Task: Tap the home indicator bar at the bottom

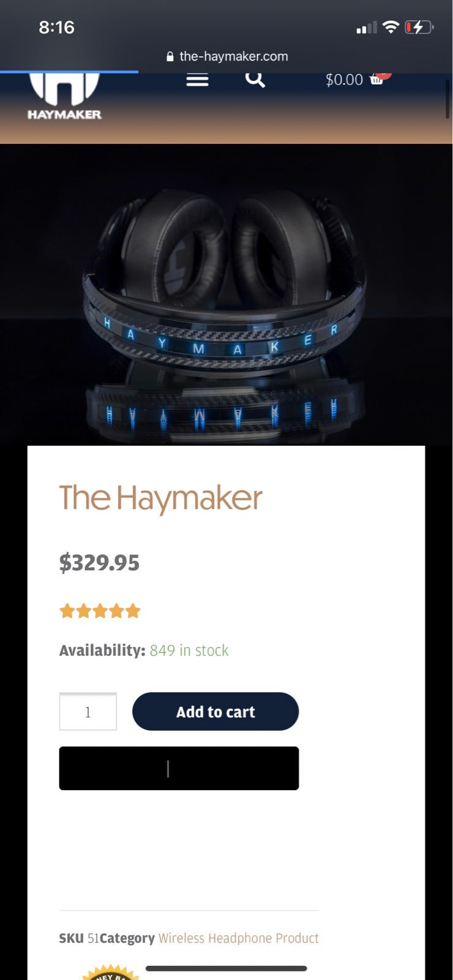Action: tap(226, 968)
